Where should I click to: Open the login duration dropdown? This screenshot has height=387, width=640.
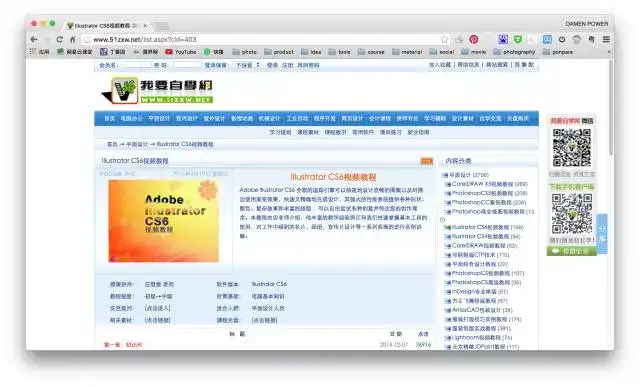click(247, 65)
